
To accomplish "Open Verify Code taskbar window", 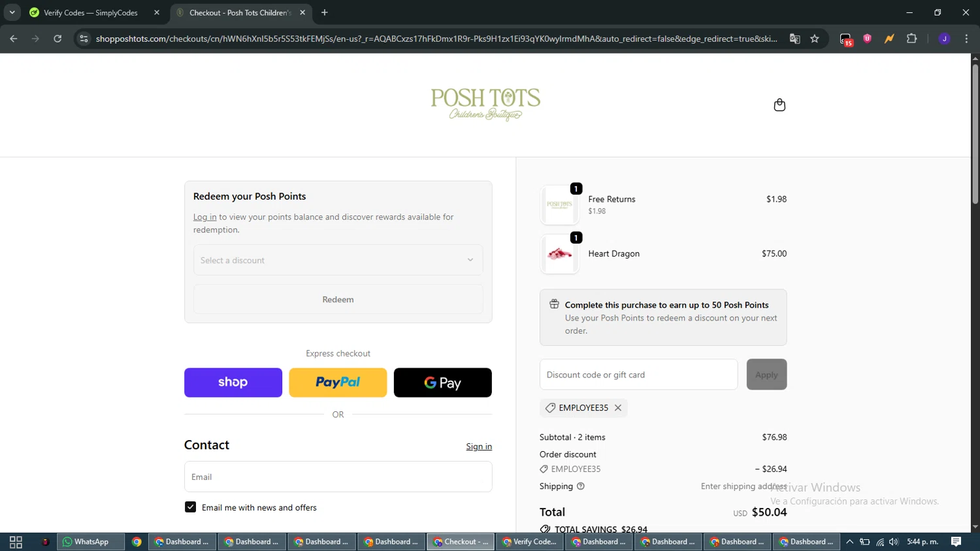I will [x=529, y=542].
